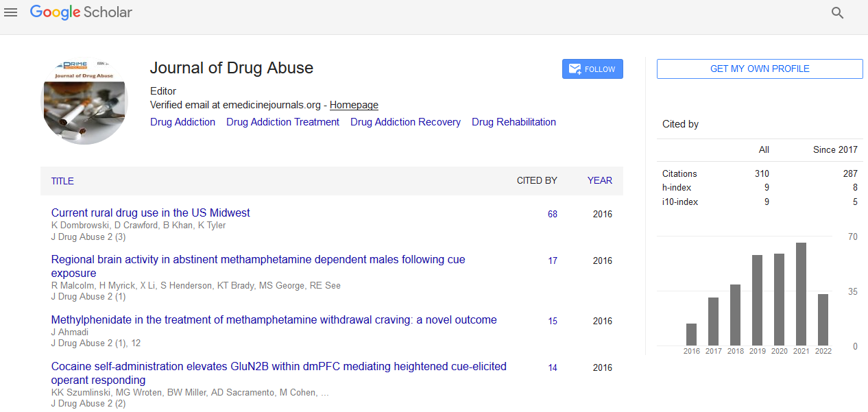Click the Journal of Drug Abuse profile picture
868x412 pixels.
pyautogui.click(x=85, y=101)
